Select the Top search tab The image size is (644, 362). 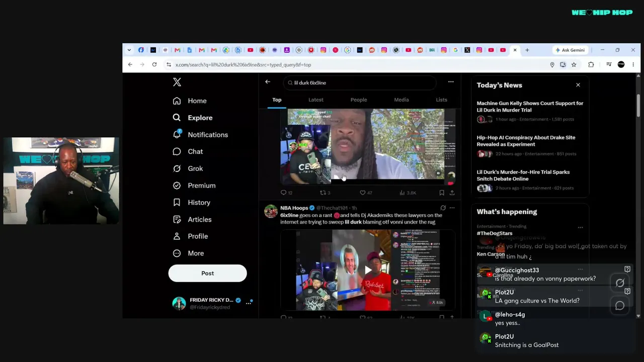277,100
